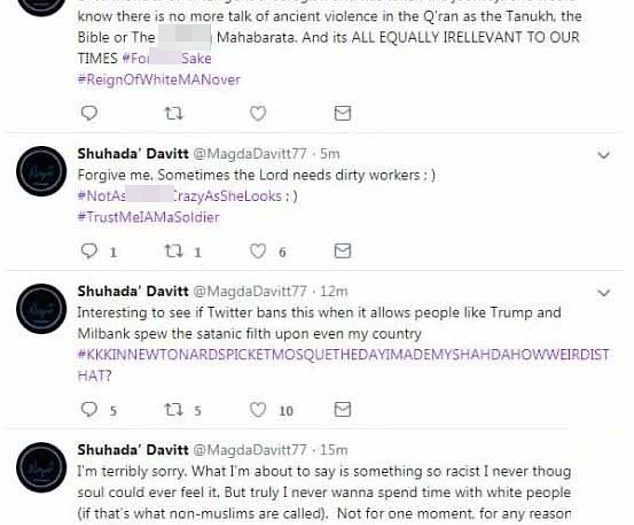Retweet the topmost partially visible tweet

point(173,112)
